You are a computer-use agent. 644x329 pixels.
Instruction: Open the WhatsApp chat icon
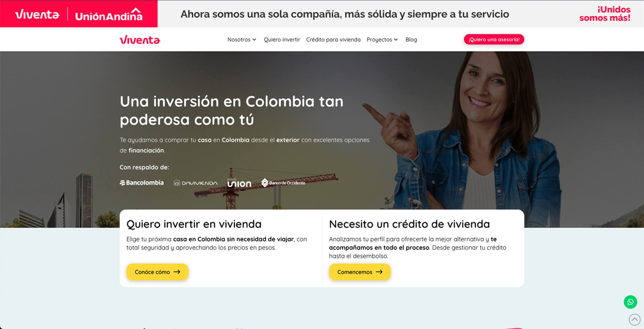[630, 302]
